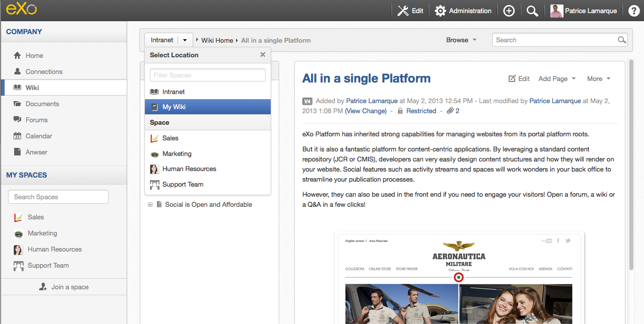Click the View Change link
The height and width of the screenshot is (324, 644).
coord(366,111)
